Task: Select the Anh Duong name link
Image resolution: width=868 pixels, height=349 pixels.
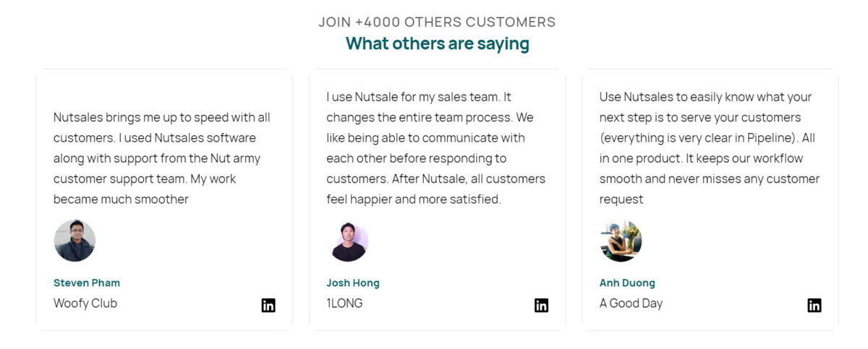Action: (x=627, y=283)
